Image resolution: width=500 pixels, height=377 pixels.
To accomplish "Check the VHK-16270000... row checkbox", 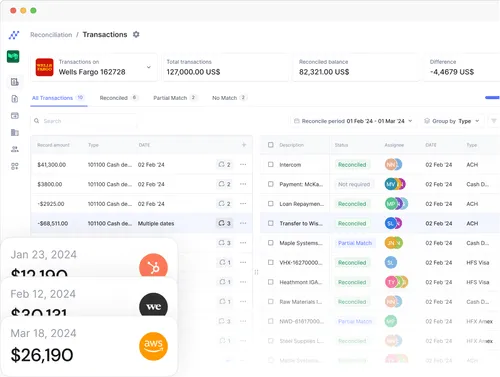I will 271,262.
